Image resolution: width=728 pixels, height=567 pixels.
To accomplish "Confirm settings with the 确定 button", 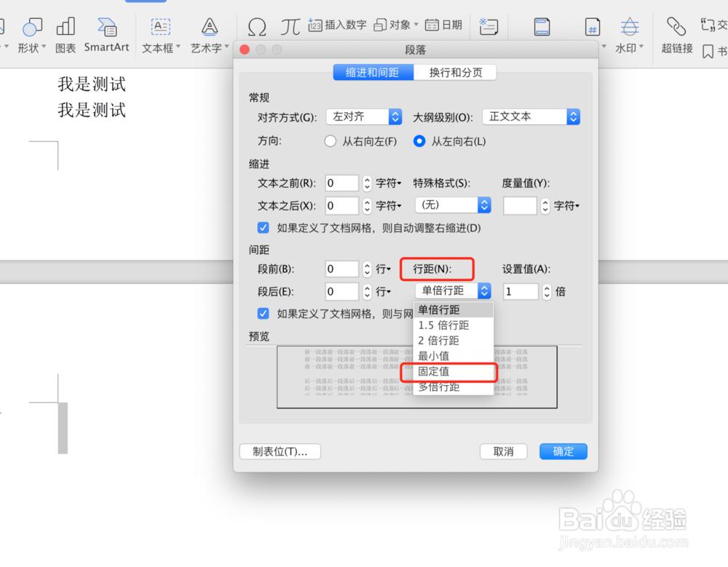I will (x=563, y=451).
